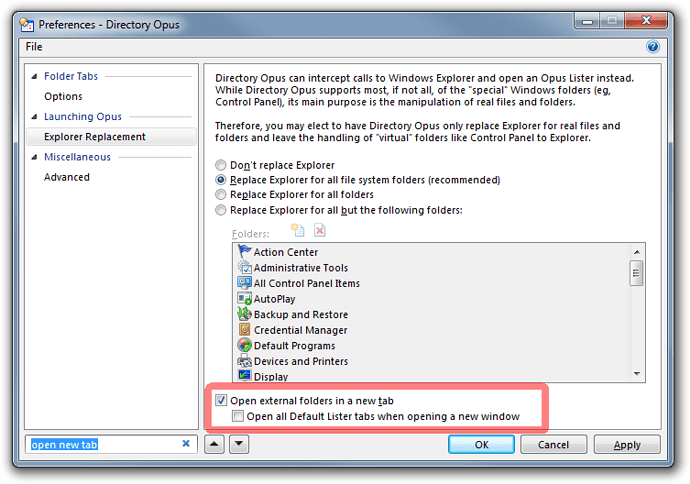This screenshot has width=690, height=484.
Task: Click the folder list scrollbar up arrow
Action: click(636, 252)
